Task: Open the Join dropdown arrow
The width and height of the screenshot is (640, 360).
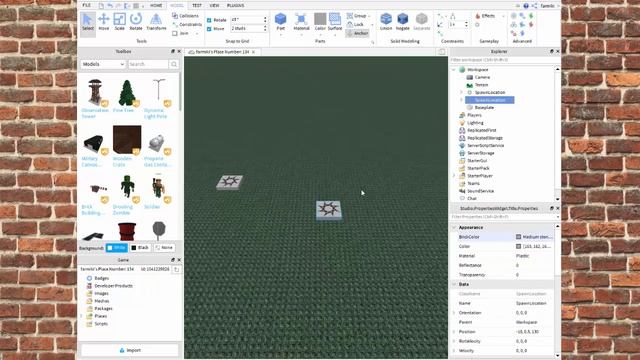Action: click(x=197, y=33)
